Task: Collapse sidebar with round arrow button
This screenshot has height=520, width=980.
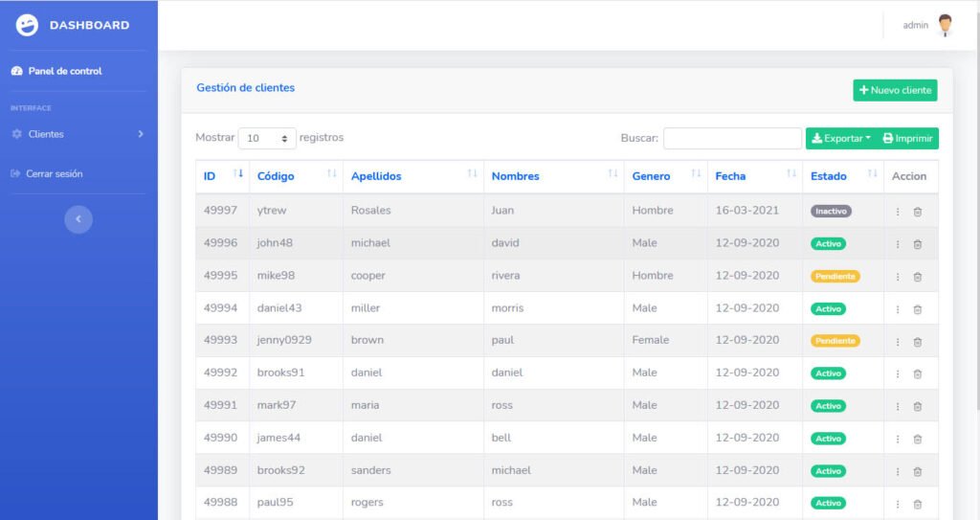Action: 78,219
